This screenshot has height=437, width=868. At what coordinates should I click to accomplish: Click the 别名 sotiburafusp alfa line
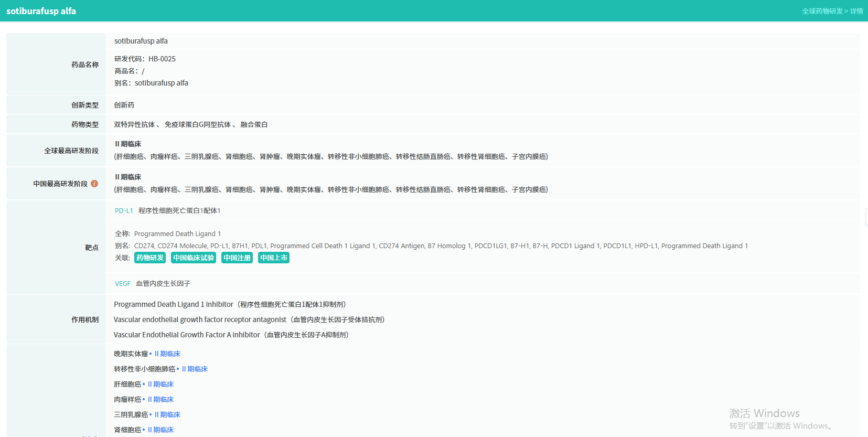(x=151, y=83)
